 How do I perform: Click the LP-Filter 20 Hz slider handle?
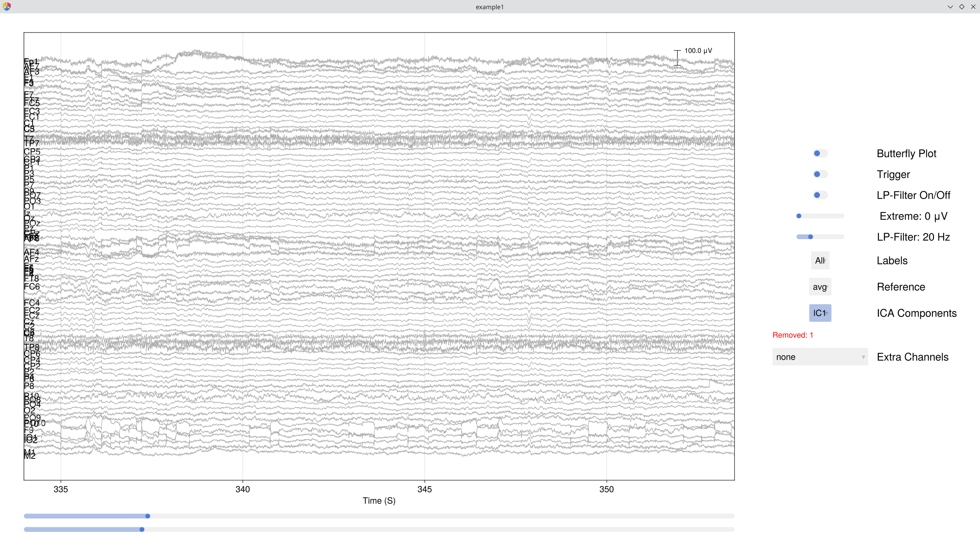pos(810,237)
